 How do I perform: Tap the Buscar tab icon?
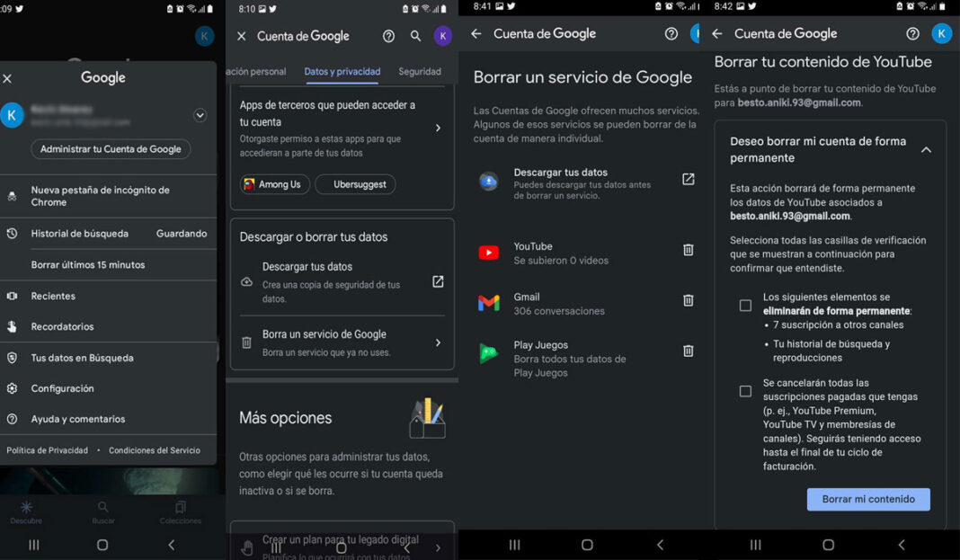[103, 507]
